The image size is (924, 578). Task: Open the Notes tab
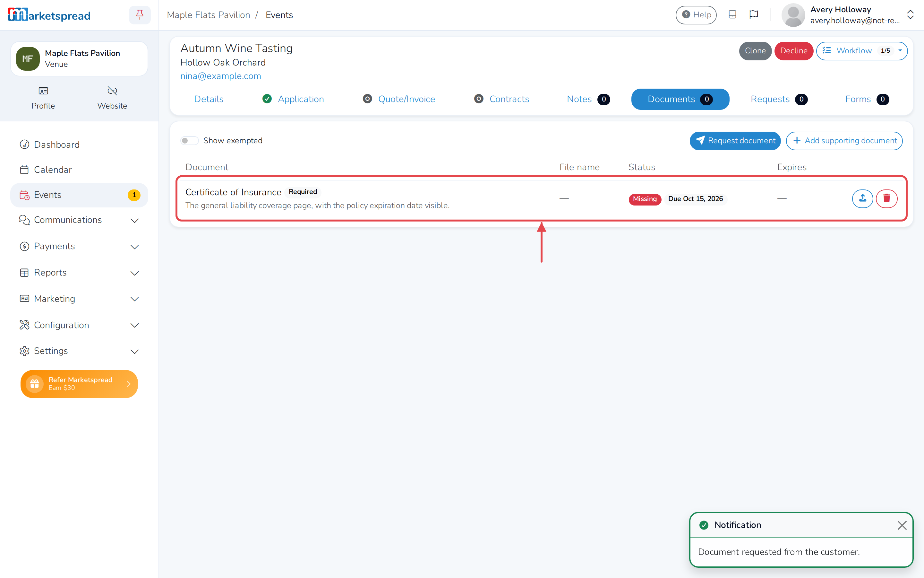point(588,99)
